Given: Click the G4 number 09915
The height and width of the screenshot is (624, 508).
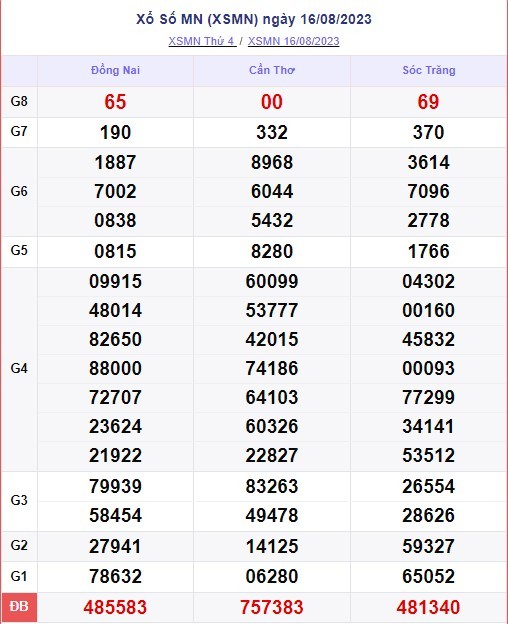Looking at the screenshot, I should (115, 282).
